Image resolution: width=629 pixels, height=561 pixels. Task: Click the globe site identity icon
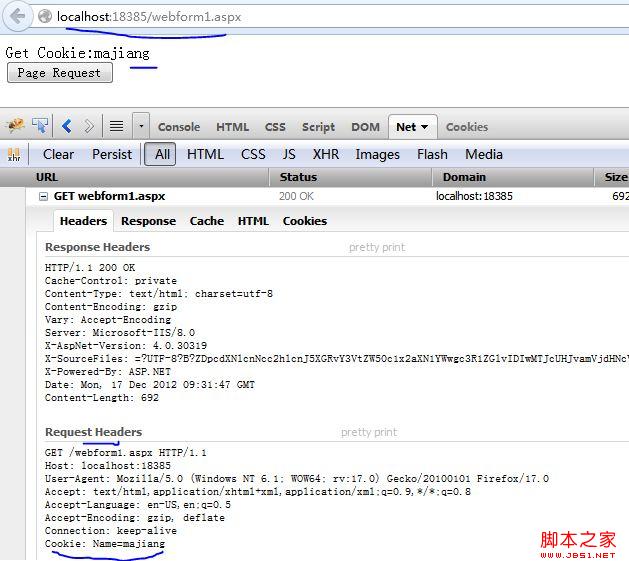click(44, 17)
